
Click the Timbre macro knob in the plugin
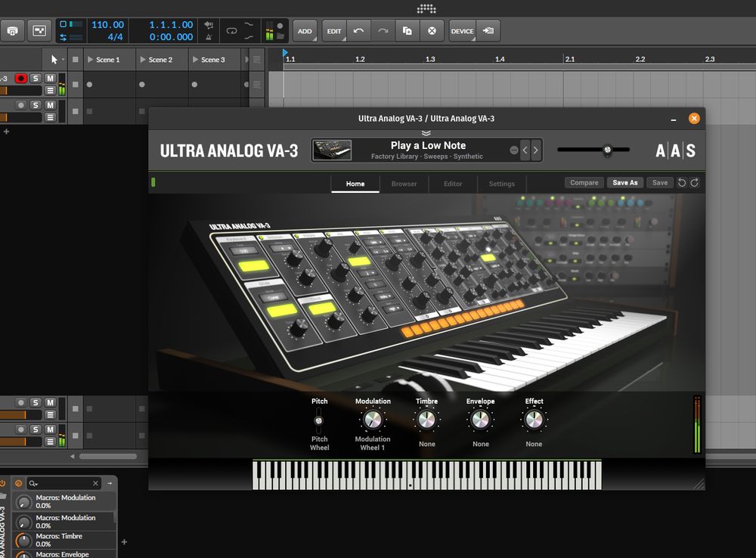pos(426,420)
